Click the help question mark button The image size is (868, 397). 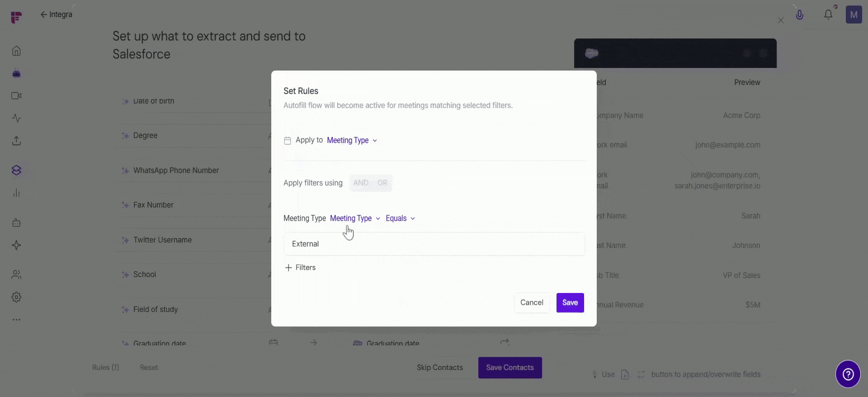[848, 374]
